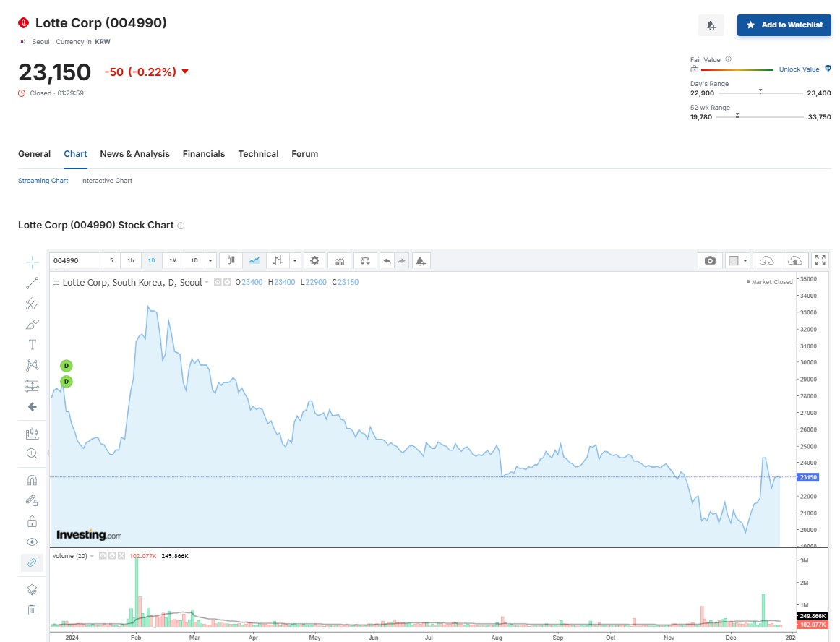Switch to bars chart style
The height and width of the screenshot is (642, 840).
click(x=278, y=260)
